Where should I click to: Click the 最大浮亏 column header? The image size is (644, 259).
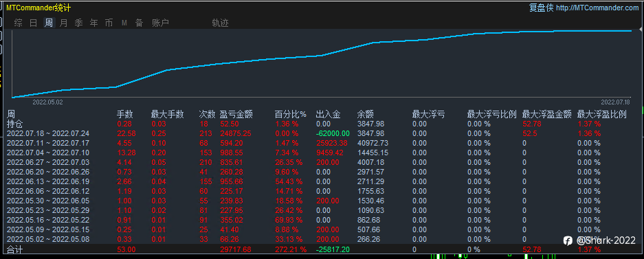point(428,115)
